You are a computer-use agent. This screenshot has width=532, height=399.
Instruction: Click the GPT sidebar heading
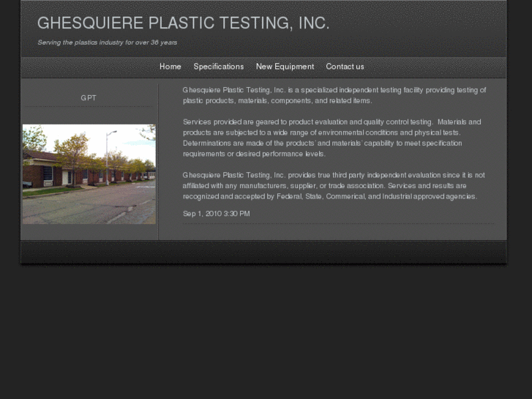[89, 98]
